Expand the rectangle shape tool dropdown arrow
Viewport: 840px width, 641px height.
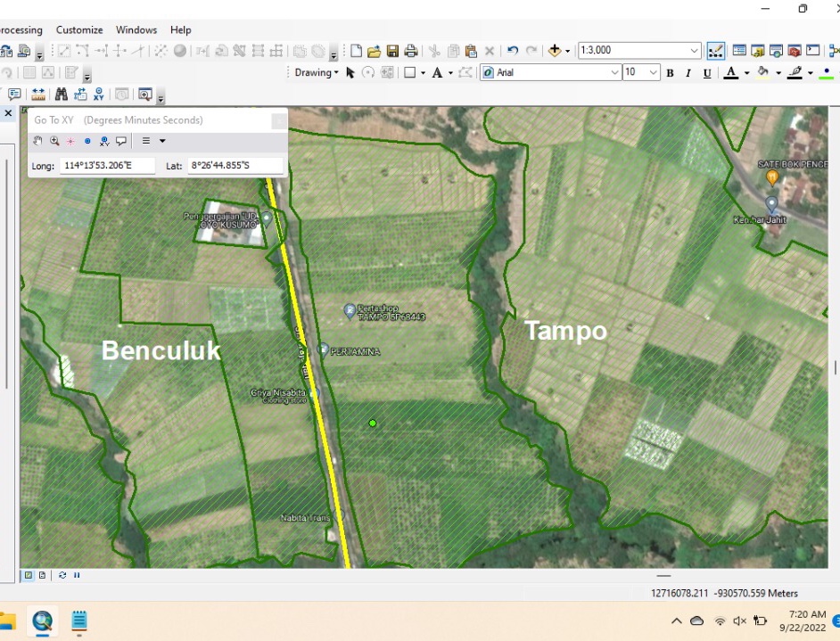point(423,73)
